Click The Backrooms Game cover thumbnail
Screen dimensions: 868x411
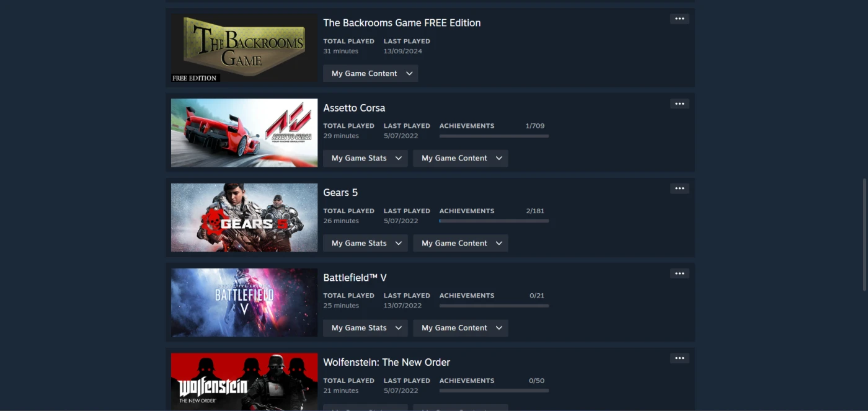[x=244, y=48]
